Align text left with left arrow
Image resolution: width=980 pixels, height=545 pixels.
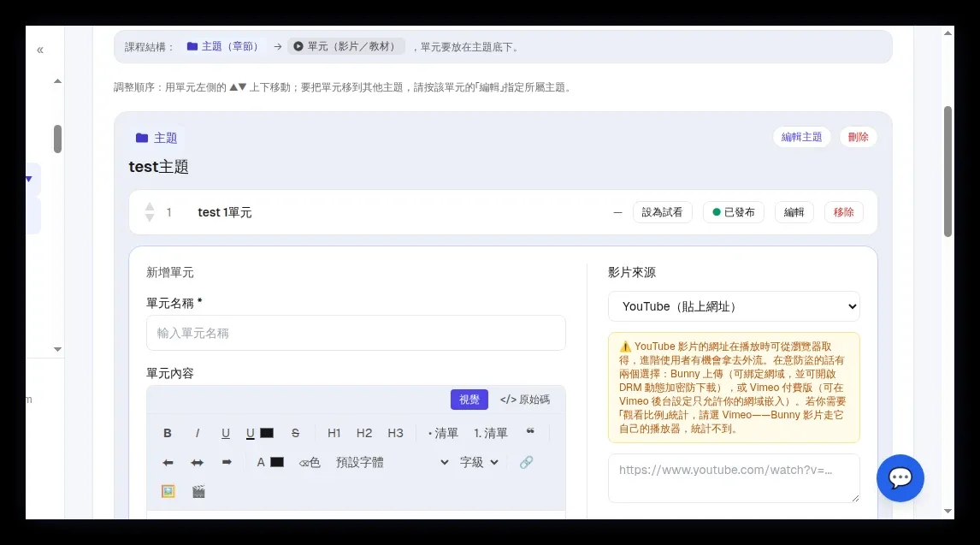coord(168,463)
